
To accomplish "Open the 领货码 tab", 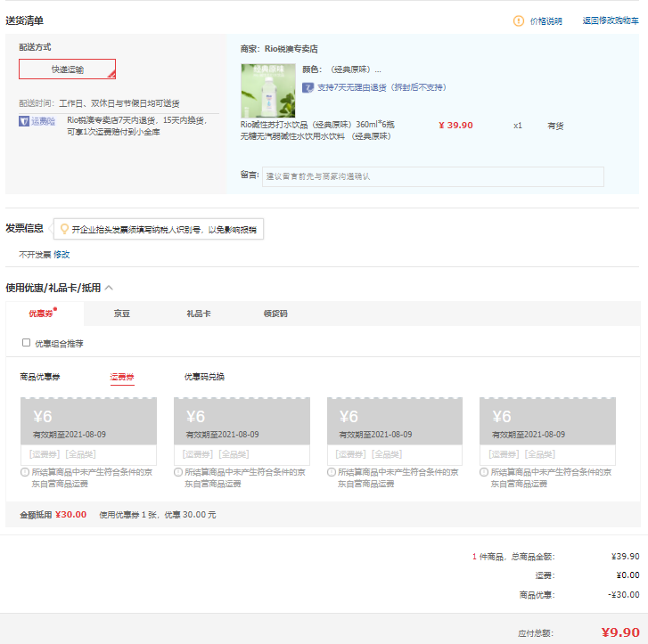I will (275, 314).
